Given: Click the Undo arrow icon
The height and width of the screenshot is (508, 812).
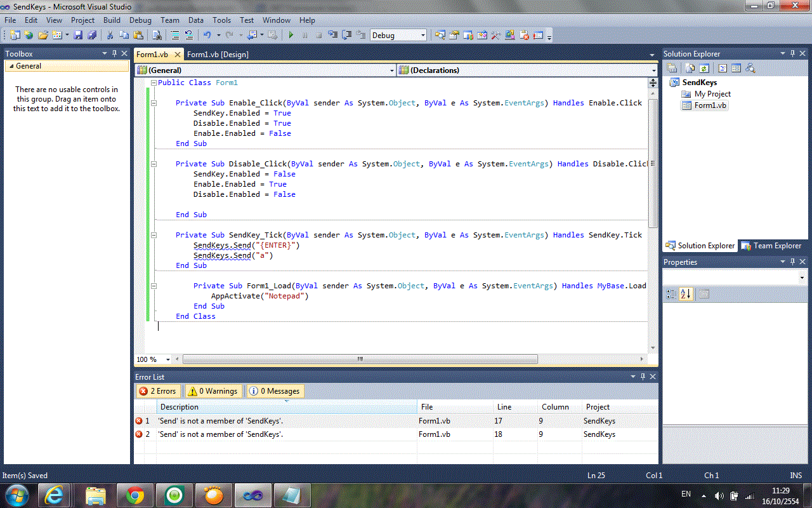Looking at the screenshot, I should tap(207, 36).
